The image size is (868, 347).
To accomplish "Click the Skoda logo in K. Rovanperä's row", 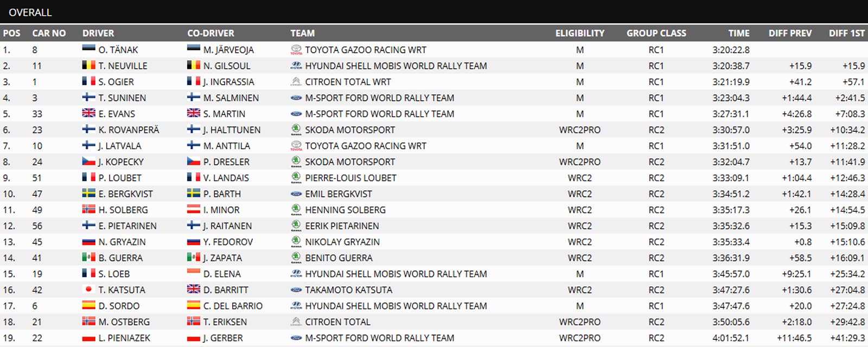I will 296,130.
